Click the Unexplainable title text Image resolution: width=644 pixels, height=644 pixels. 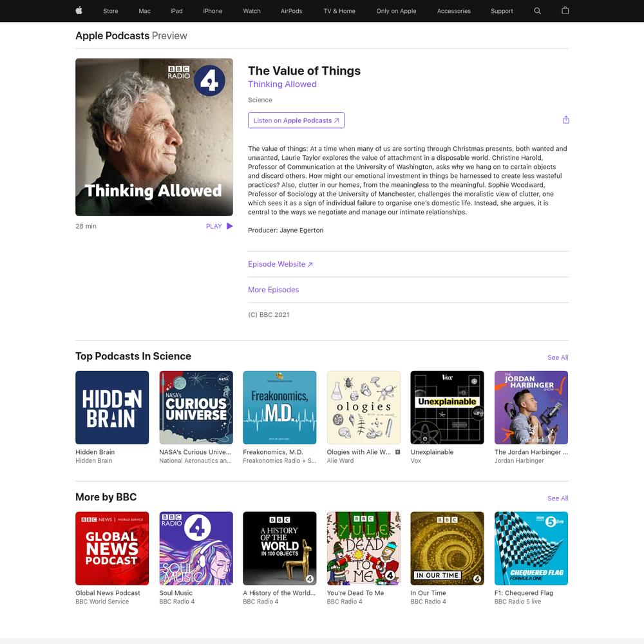(432, 452)
